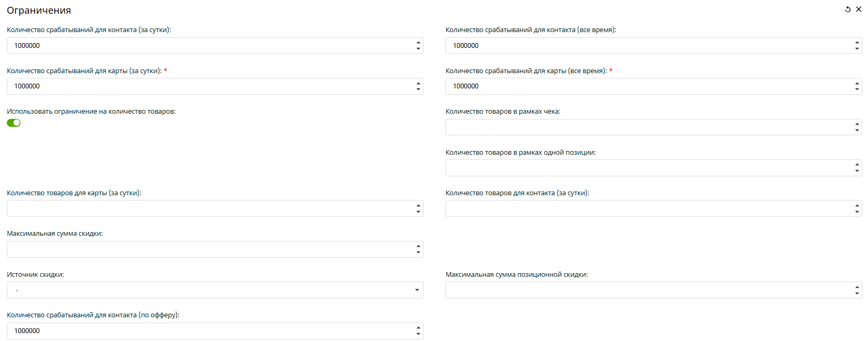
Task: Select the товаров для карты (за сутки) field
Action: [211, 208]
